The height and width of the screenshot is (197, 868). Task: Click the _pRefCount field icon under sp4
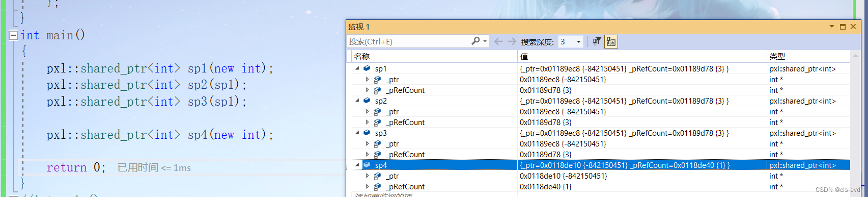[377, 186]
